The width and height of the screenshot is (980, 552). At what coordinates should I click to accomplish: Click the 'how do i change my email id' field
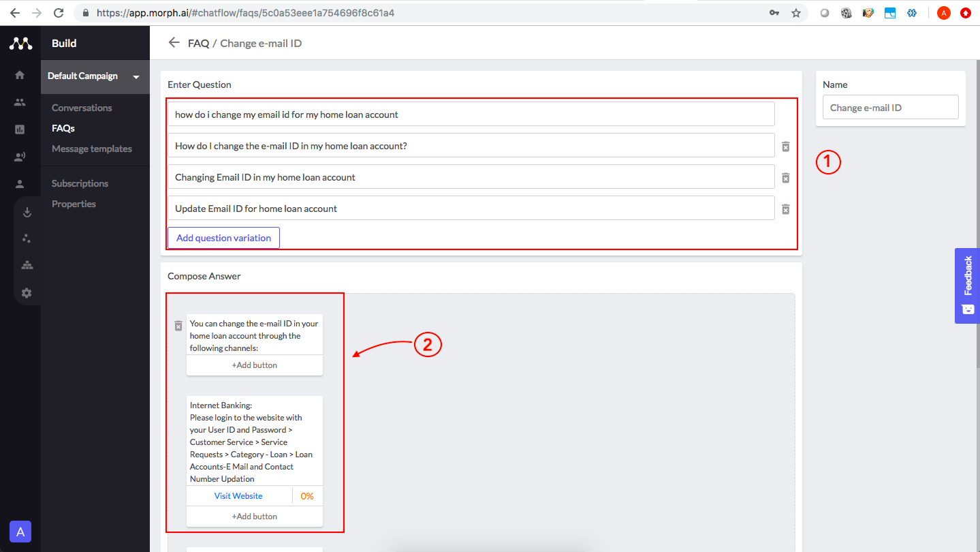(x=471, y=114)
